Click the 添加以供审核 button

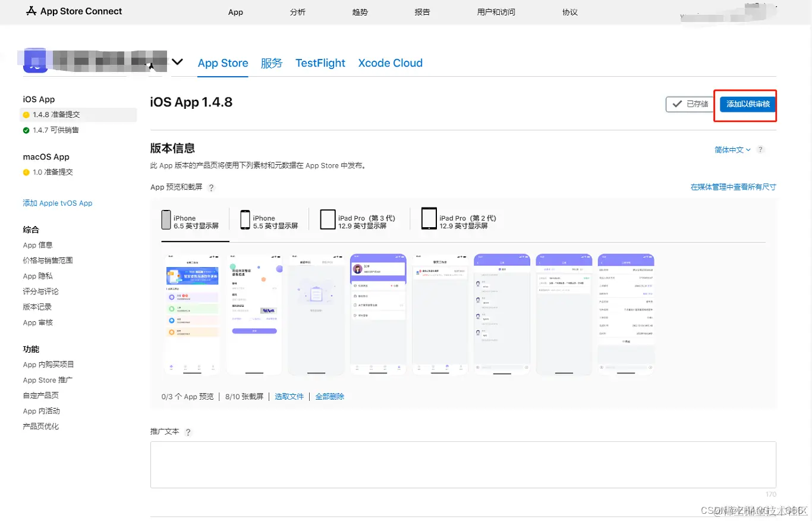click(x=748, y=104)
